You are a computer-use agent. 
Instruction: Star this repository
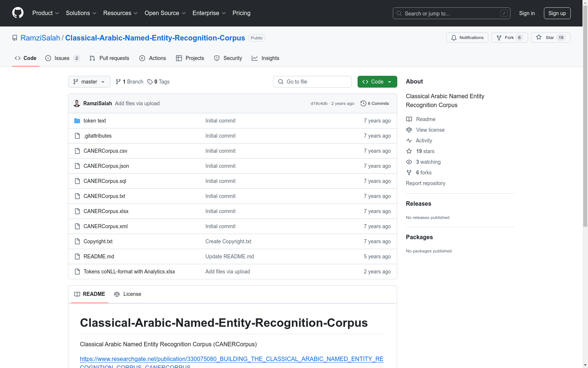pyautogui.click(x=551, y=38)
